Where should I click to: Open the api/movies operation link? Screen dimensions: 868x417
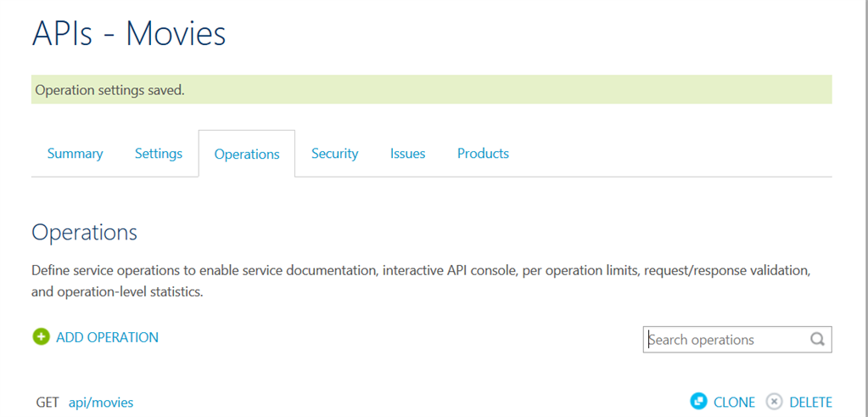(x=101, y=403)
